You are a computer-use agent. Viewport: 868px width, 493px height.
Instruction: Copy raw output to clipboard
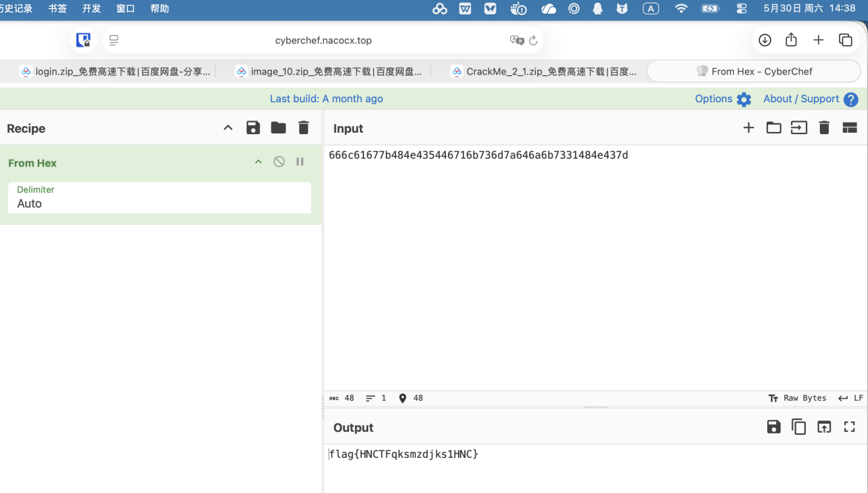[798, 427]
